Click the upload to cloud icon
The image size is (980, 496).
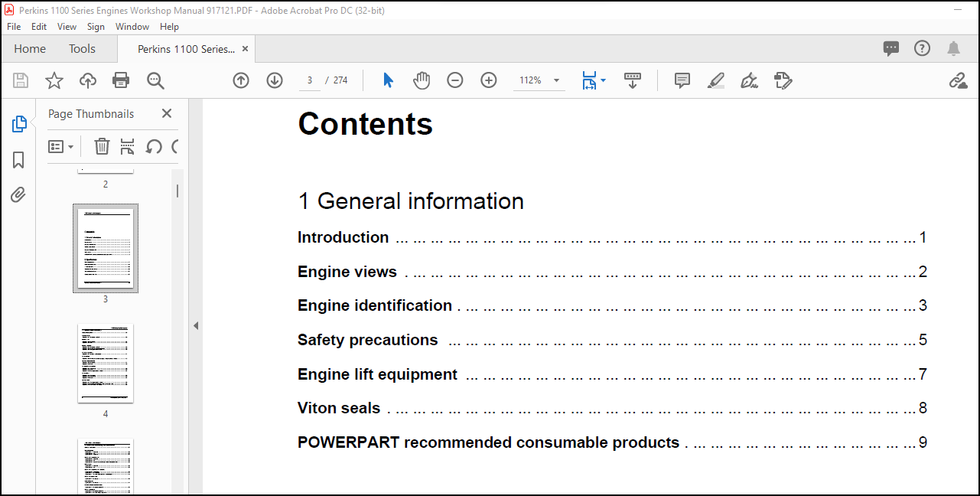point(88,80)
